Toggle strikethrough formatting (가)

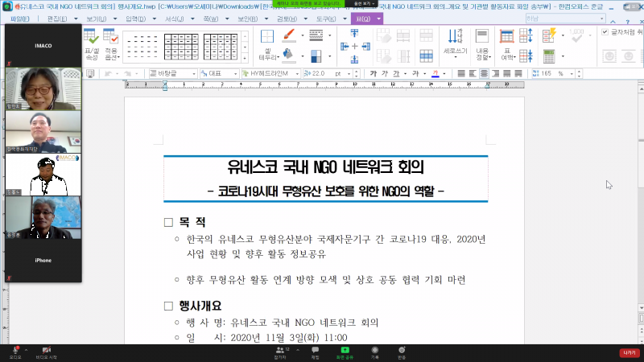[415, 73]
